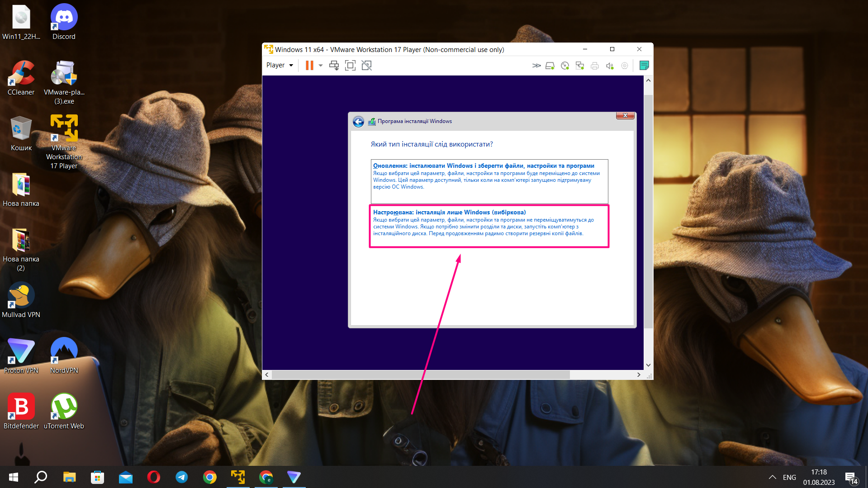Open Google Chrome from taskbar
The height and width of the screenshot is (488, 868).
210,477
